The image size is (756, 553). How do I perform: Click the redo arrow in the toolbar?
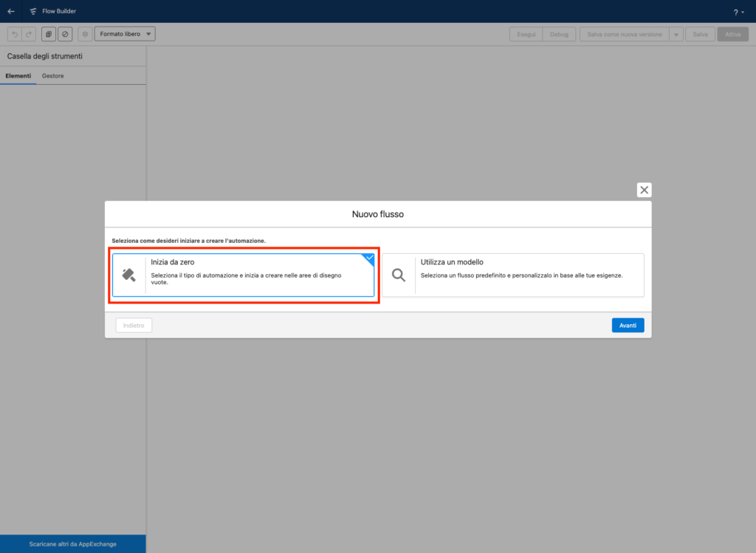tap(28, 34)
